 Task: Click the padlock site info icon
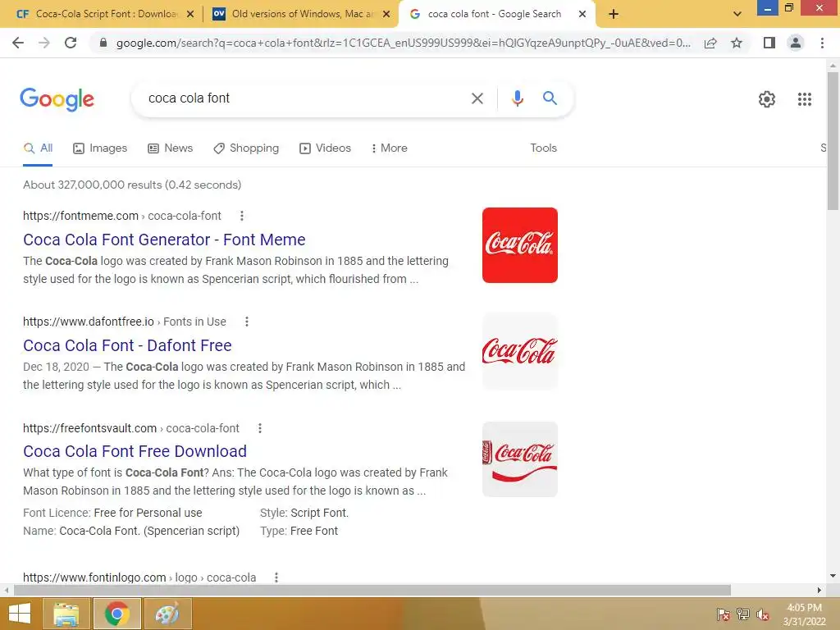(103, 43)
